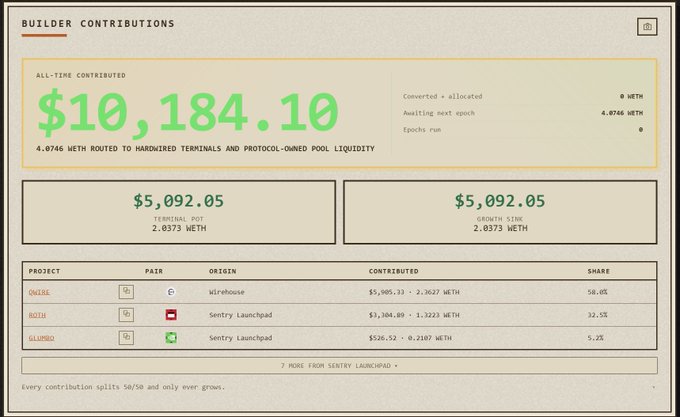Click the 5.2% share value

click(595, 338)
